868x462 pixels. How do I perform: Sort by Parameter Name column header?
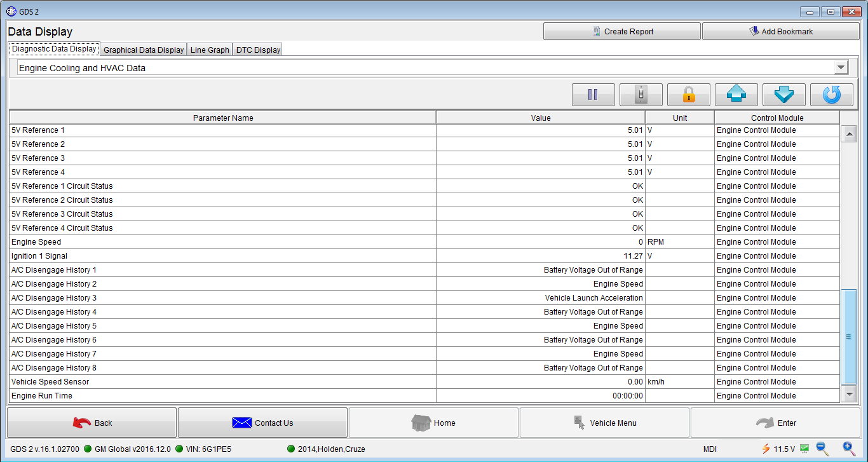[x=223, y=118]
